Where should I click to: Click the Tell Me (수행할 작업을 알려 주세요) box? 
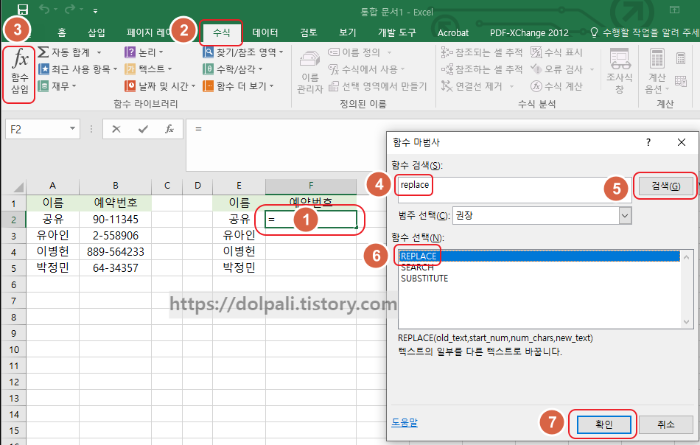coord(644,33)
